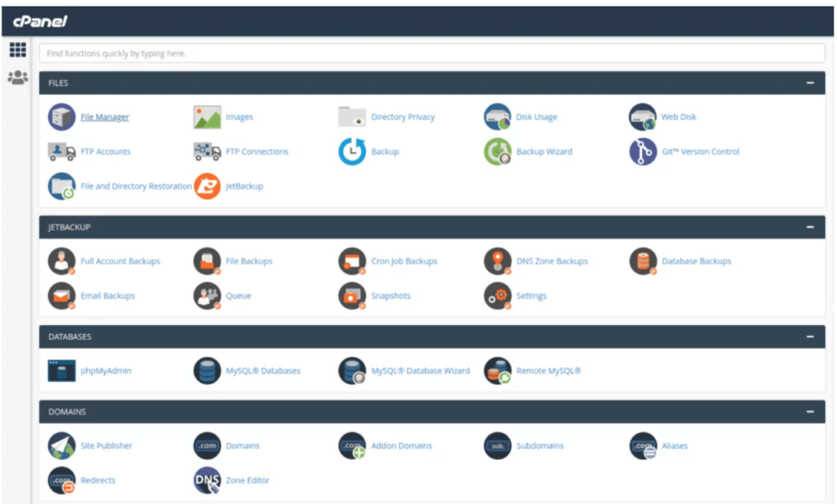Open the Aliases text link

pyautogui.click(x=674, y=446)
